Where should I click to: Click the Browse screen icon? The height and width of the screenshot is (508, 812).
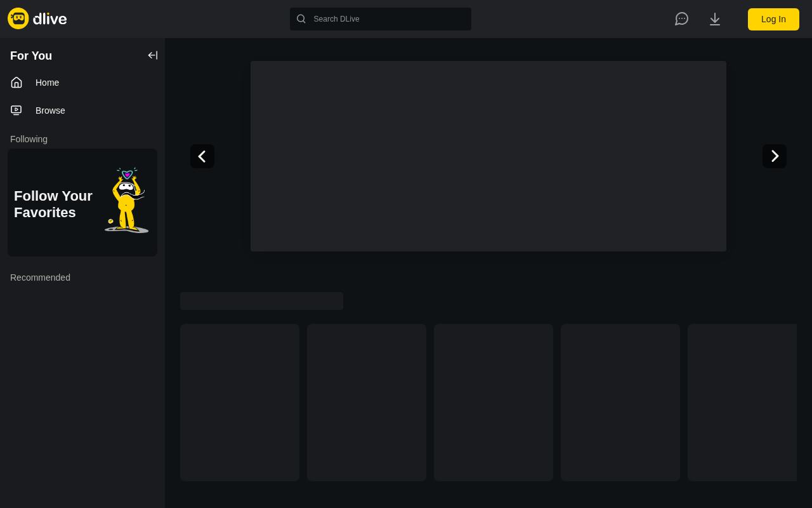tap(16, 110)
